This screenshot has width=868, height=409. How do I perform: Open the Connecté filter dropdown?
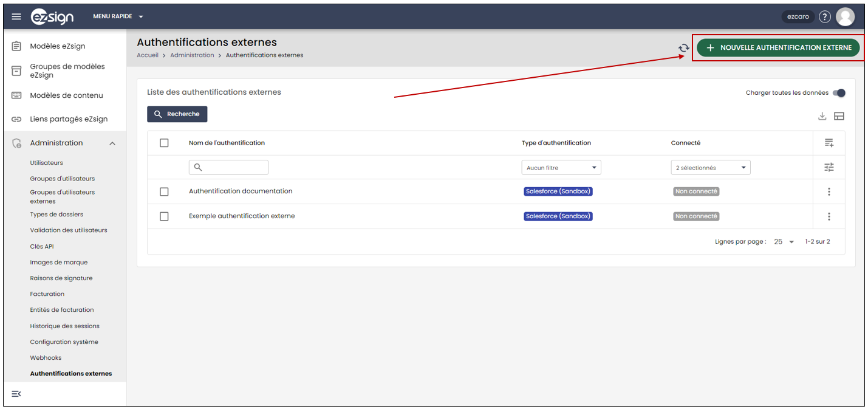[711, 168]
